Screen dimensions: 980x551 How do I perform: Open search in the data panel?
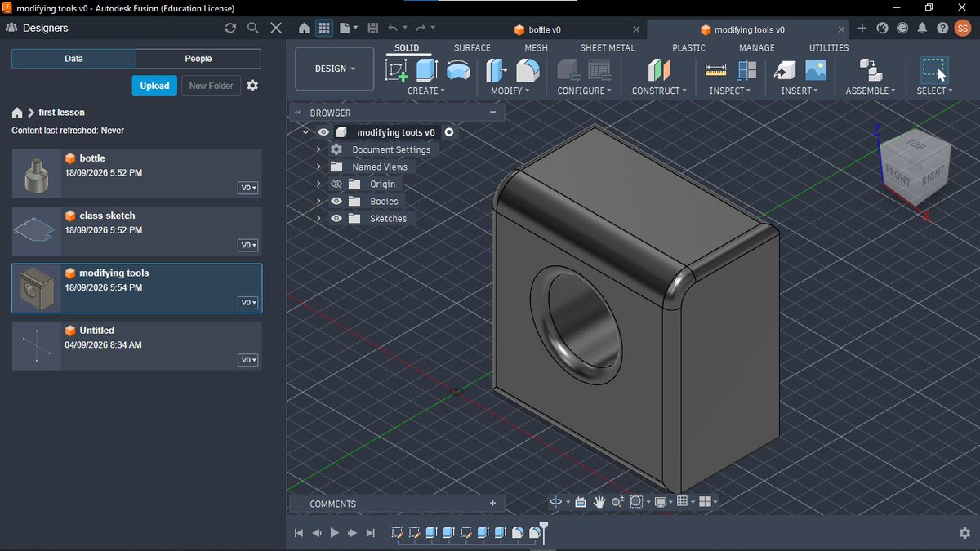(253, 28)
